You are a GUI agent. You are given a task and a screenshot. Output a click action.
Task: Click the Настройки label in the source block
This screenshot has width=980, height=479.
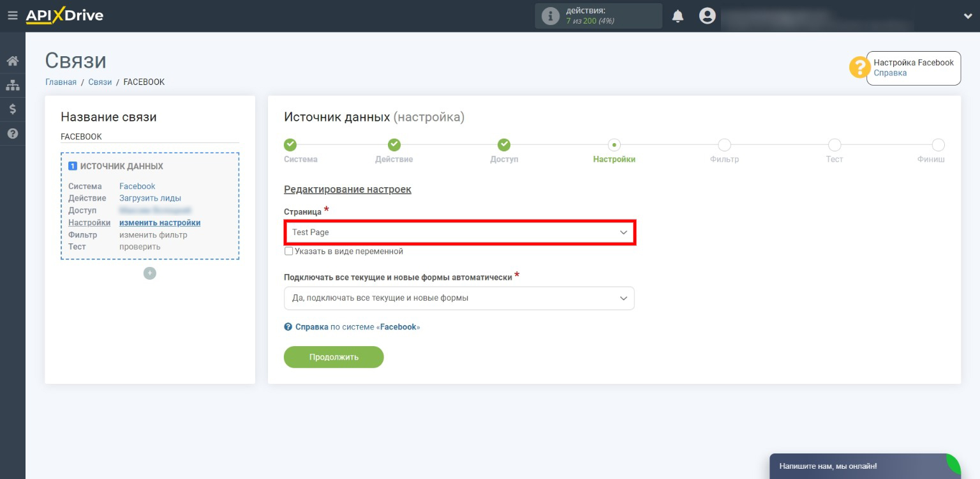tap(89, 223)
